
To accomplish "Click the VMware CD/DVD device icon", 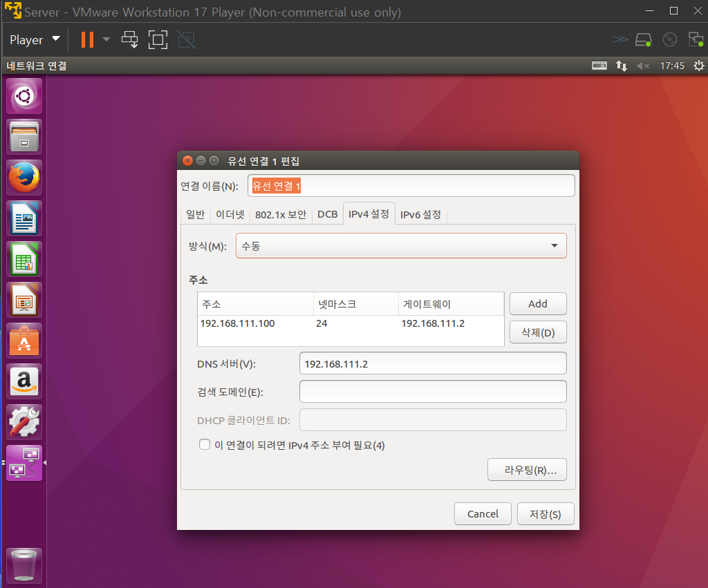I will point(669,39).
